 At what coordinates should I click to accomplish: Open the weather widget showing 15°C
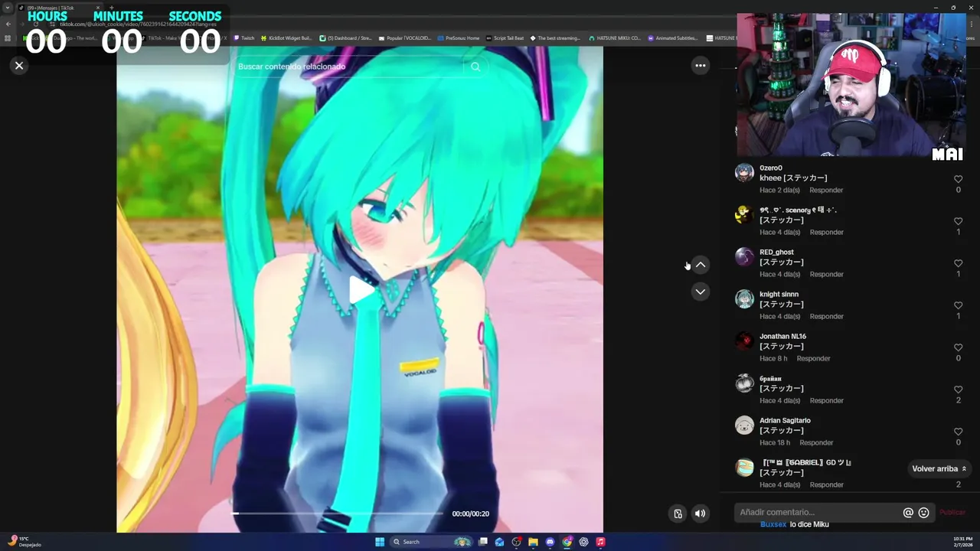[x=24, y=542]
